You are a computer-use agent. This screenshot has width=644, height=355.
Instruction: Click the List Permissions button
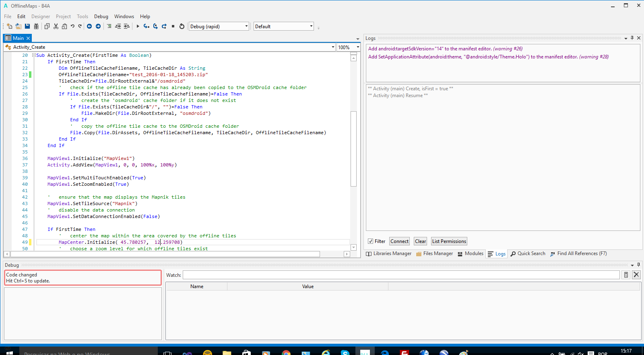tap(449, 241)
